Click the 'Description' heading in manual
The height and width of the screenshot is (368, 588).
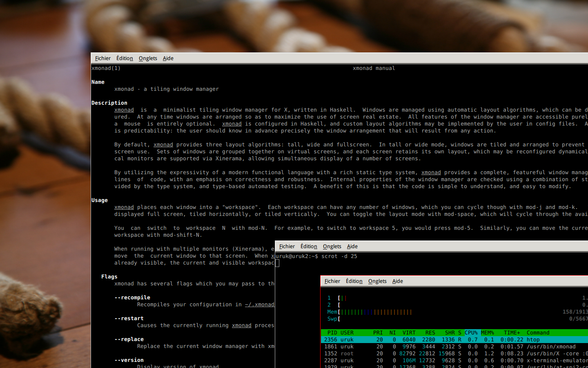click(x=109, y=103)
